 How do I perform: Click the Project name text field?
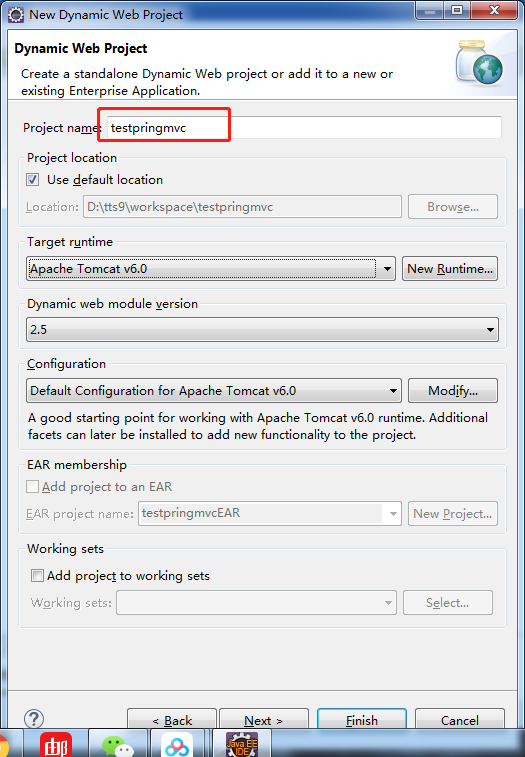[x=304, y=127]
